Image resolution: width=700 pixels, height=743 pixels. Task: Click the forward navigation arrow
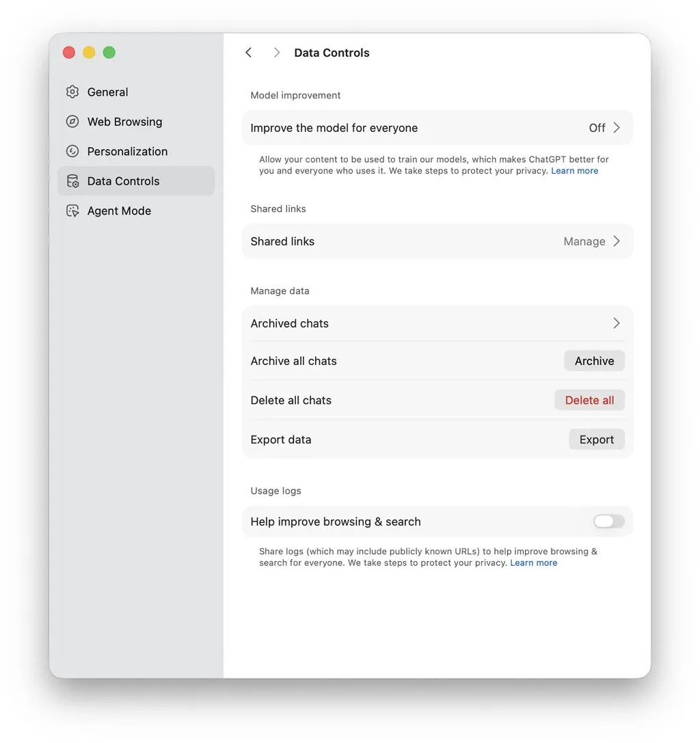(x=276, y=52)
